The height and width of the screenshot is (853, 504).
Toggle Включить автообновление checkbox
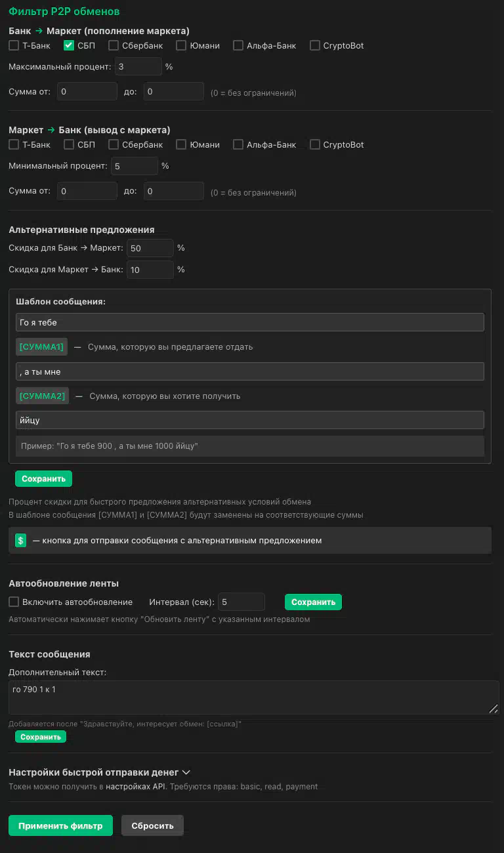tap(14, 602)
